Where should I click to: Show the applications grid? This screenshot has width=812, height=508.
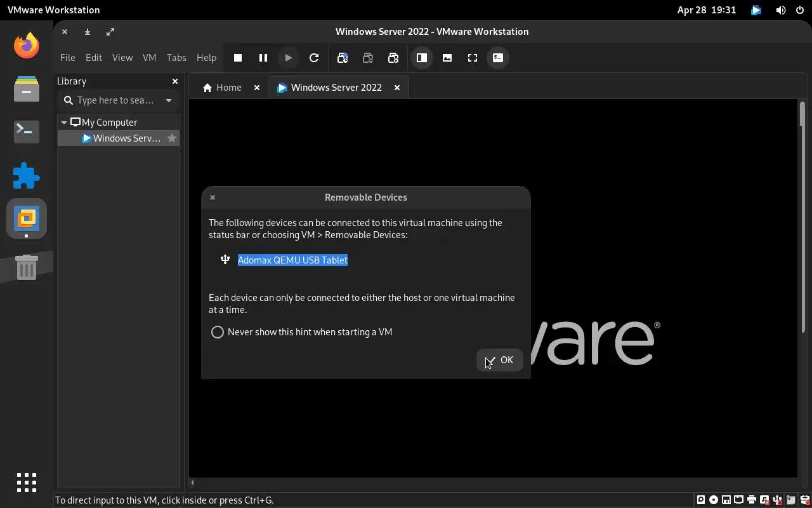27,482
